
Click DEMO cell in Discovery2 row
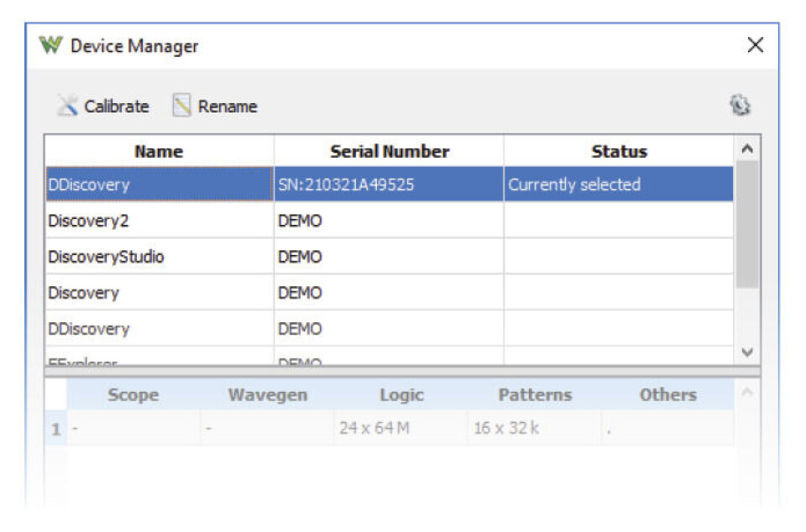coord(389,221)
